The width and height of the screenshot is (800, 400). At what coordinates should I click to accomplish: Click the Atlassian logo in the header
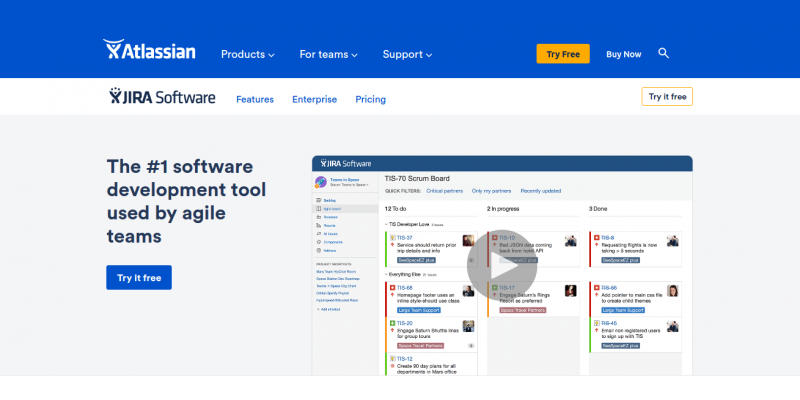pos(149,51)
